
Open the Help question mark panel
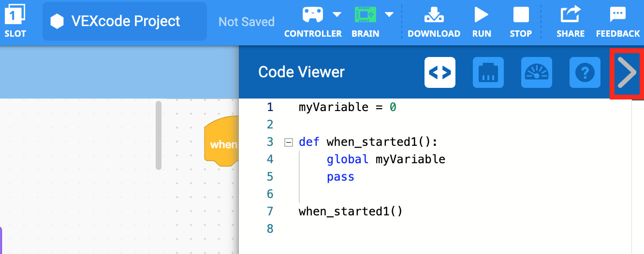tap(585, 72)
